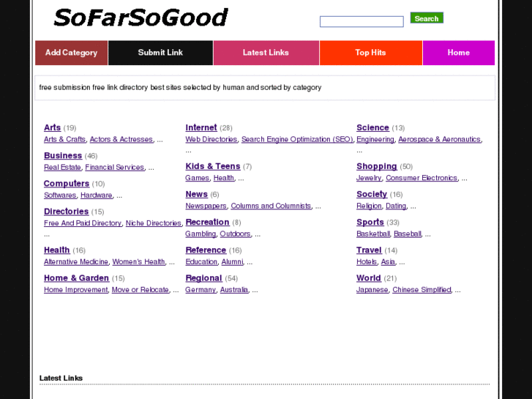
Task: Open the Travel category
Action: point(369,250)
